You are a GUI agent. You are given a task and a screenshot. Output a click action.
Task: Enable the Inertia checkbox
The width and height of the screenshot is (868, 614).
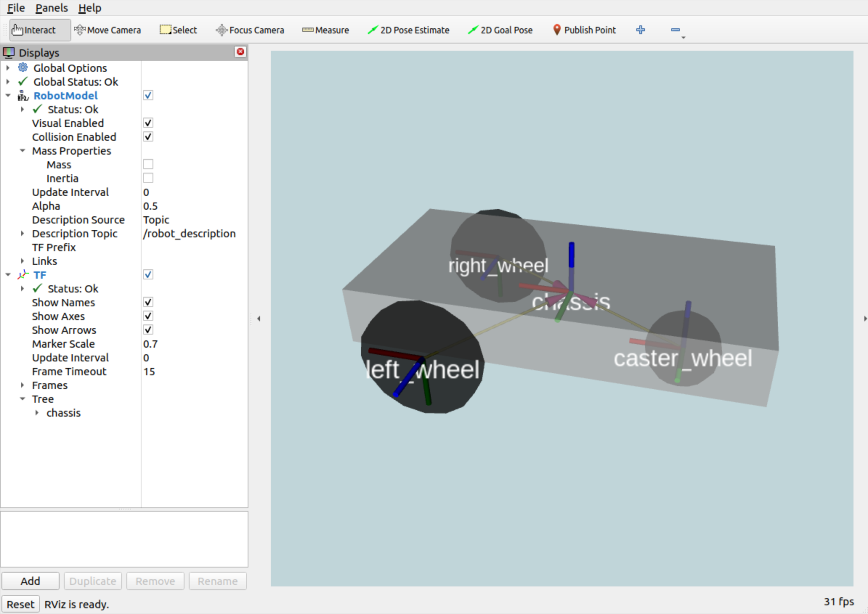148,178
